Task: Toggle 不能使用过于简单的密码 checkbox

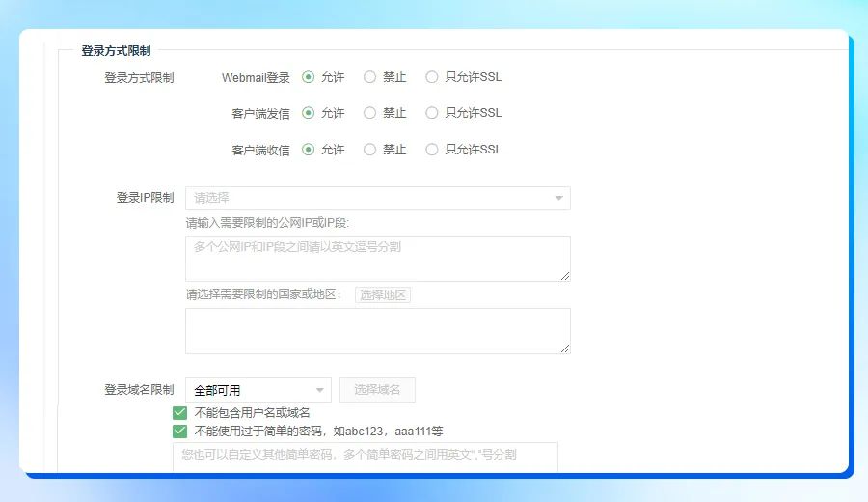Action: (x=179, y=432)
